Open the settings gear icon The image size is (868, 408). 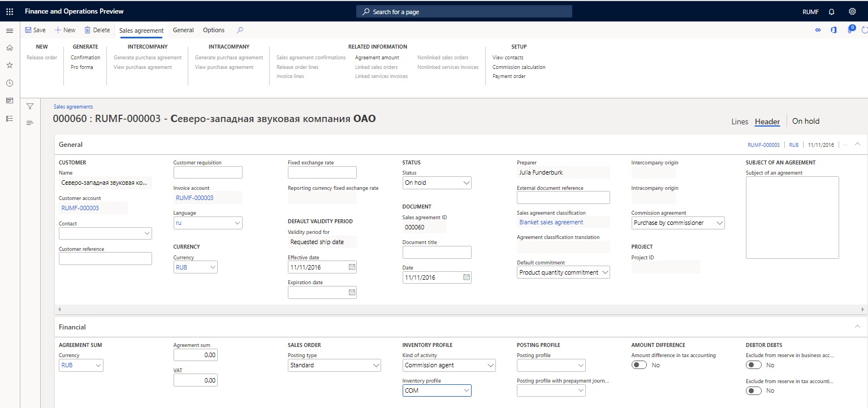click(853, 11)
